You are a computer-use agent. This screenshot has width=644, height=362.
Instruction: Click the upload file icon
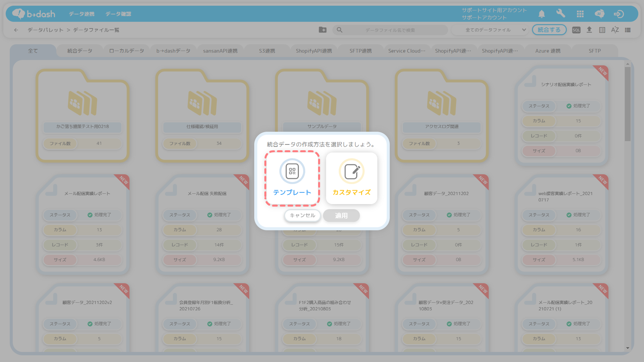pos(589,30)
